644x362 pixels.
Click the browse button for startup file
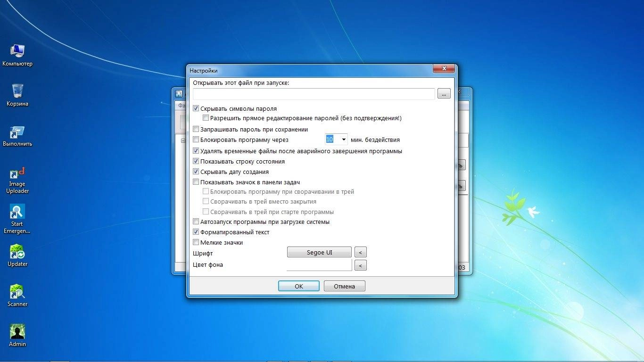tap(444, 94)
